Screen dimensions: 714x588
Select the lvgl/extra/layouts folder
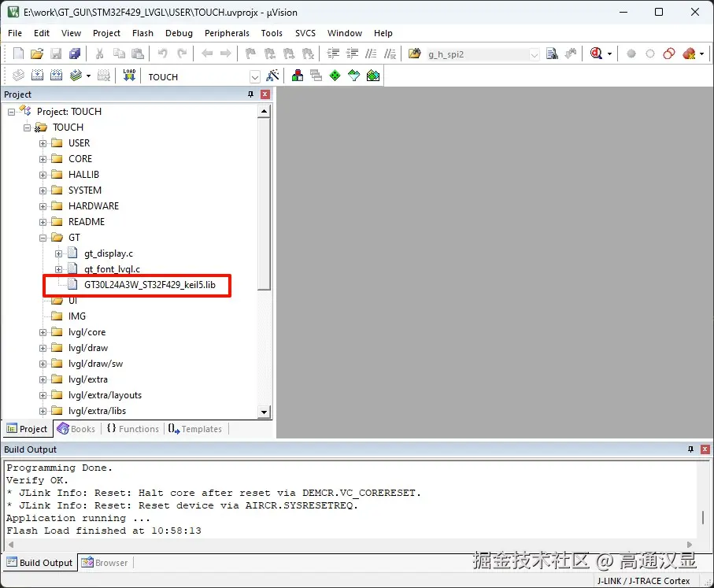[x=105, y=395]
